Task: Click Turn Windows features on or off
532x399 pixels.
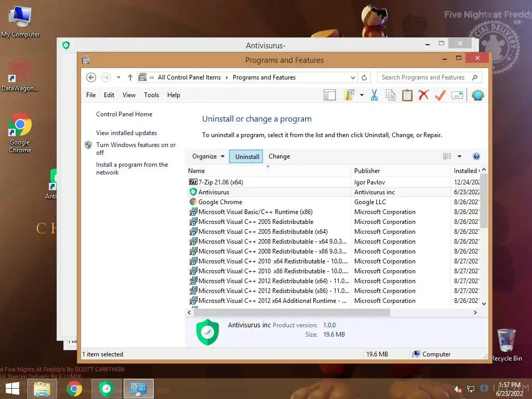Action: tap(136, 149)
